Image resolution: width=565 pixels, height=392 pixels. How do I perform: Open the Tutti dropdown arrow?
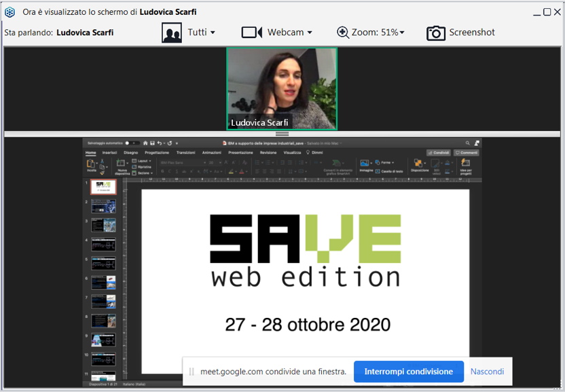(213, 33)
